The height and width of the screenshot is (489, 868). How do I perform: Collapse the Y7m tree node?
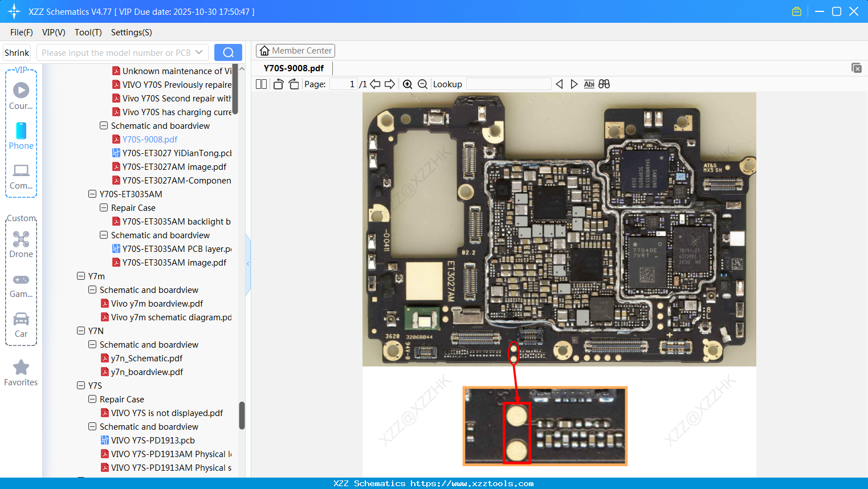point(81,276)
